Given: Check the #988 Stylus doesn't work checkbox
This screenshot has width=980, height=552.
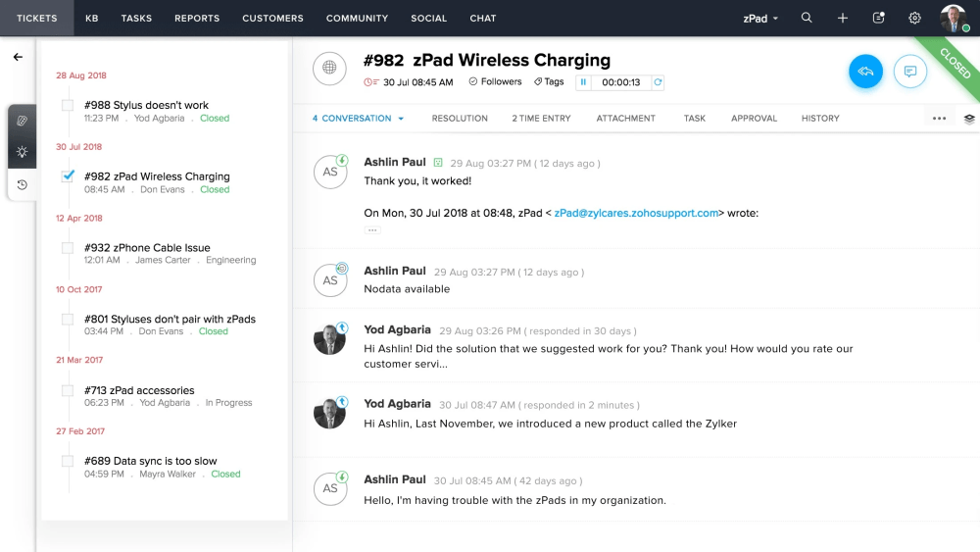Looking at the screenshot, I should (68, 105).
